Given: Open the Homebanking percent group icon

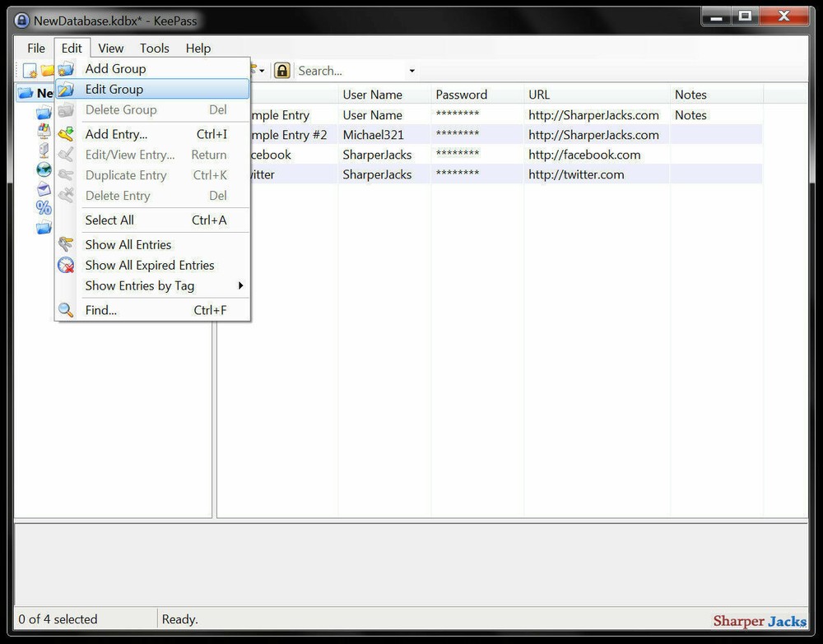Looking at the screenshot, I should 44,207.
